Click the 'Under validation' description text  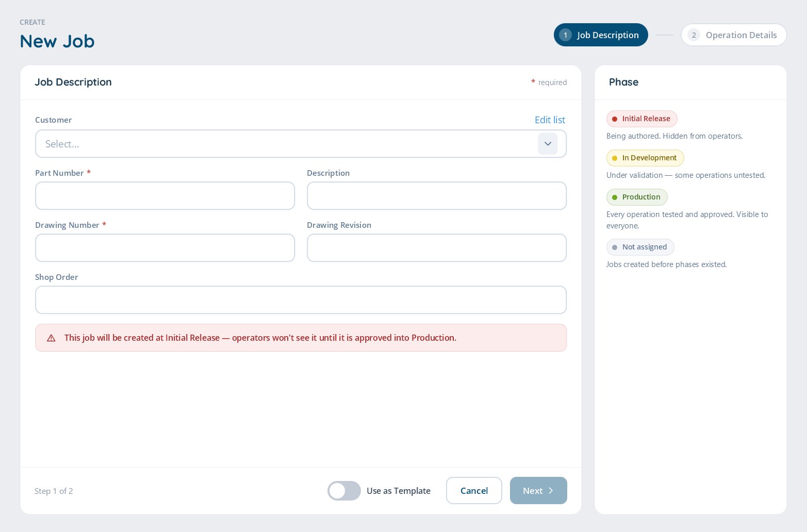click(x=686, y=175)
